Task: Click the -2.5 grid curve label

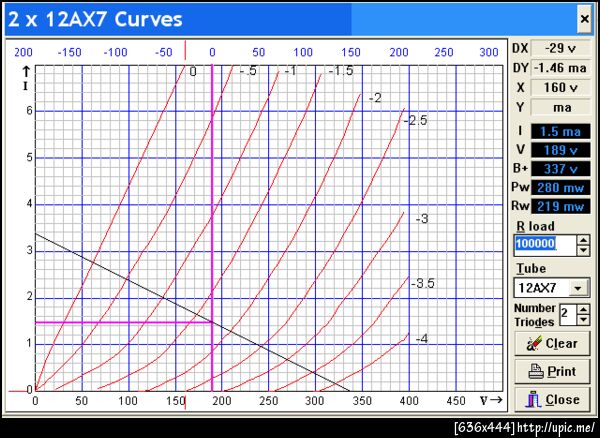Action: pyautogui.click(x=416, y=120)
